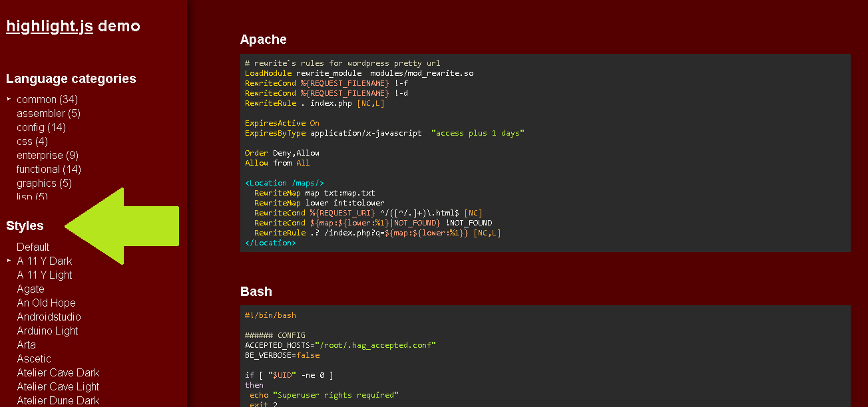This screenshot has height=407, width=868.
Task: Apply the A 11 Y Light style
Action: coord(45,275)
